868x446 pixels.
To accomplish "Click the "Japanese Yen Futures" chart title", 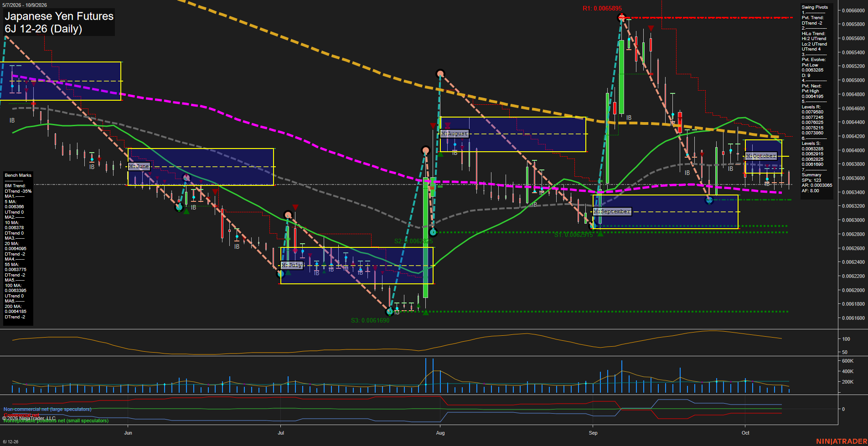I will [59, 16].
